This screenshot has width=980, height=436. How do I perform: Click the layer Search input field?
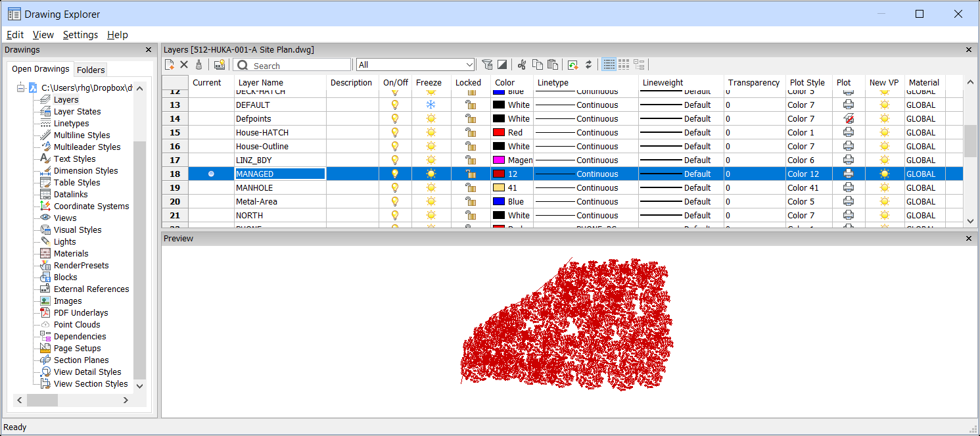coord(292,65)
